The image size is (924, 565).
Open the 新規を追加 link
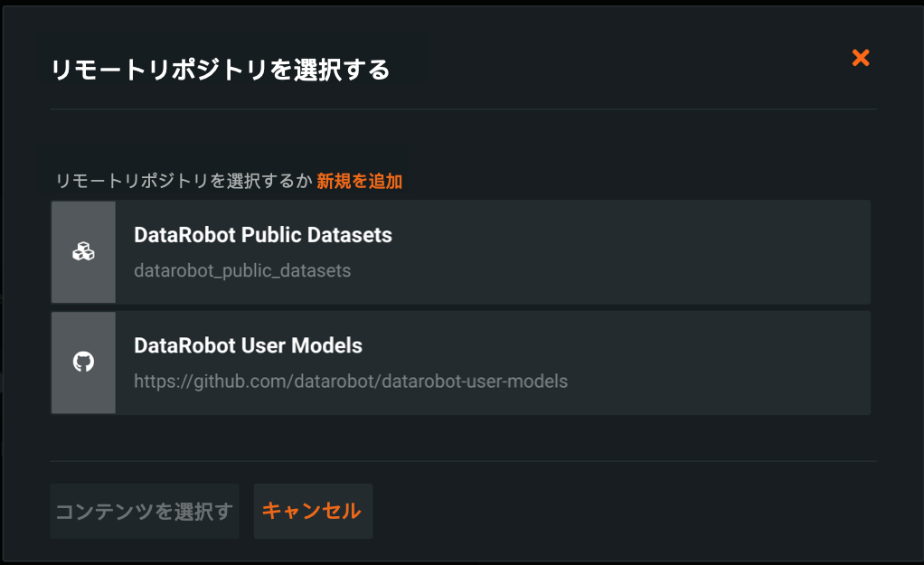coord(359,181)
